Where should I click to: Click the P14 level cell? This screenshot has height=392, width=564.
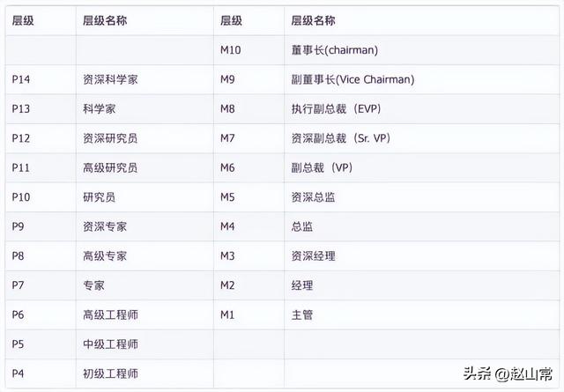click(x=41, y=79)
